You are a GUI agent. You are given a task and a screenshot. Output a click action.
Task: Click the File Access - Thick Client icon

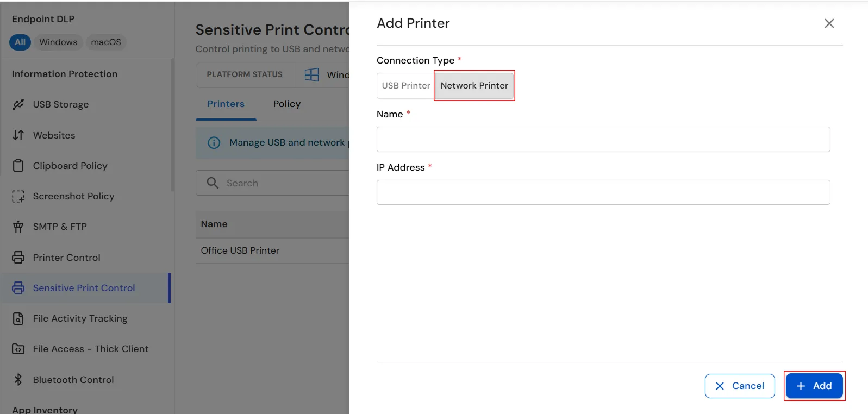click(18, 349)
